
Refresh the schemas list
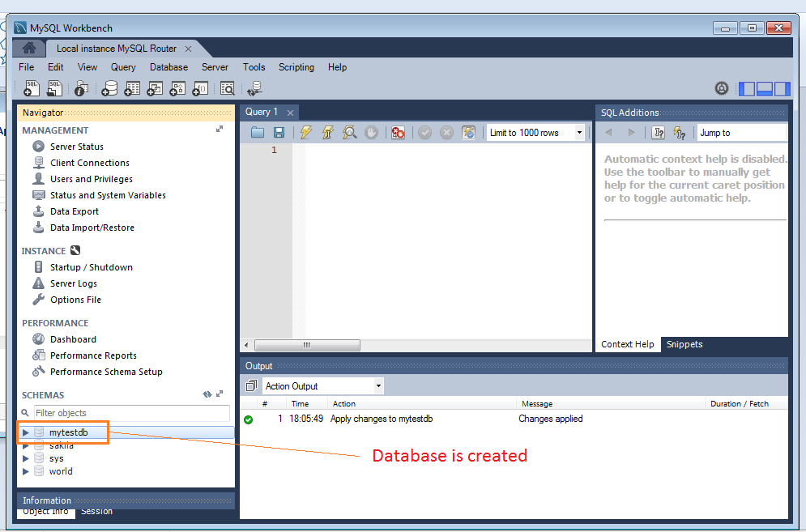coord(207,394)
